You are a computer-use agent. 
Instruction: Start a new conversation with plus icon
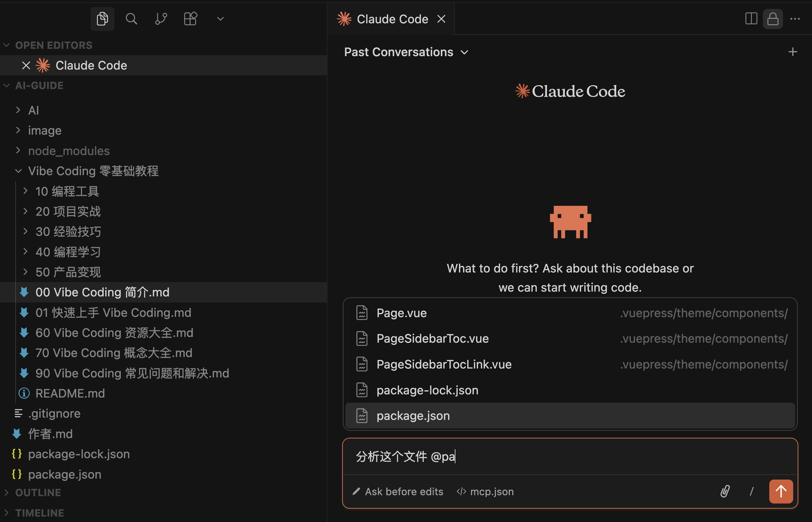click(x=792, y=52)
